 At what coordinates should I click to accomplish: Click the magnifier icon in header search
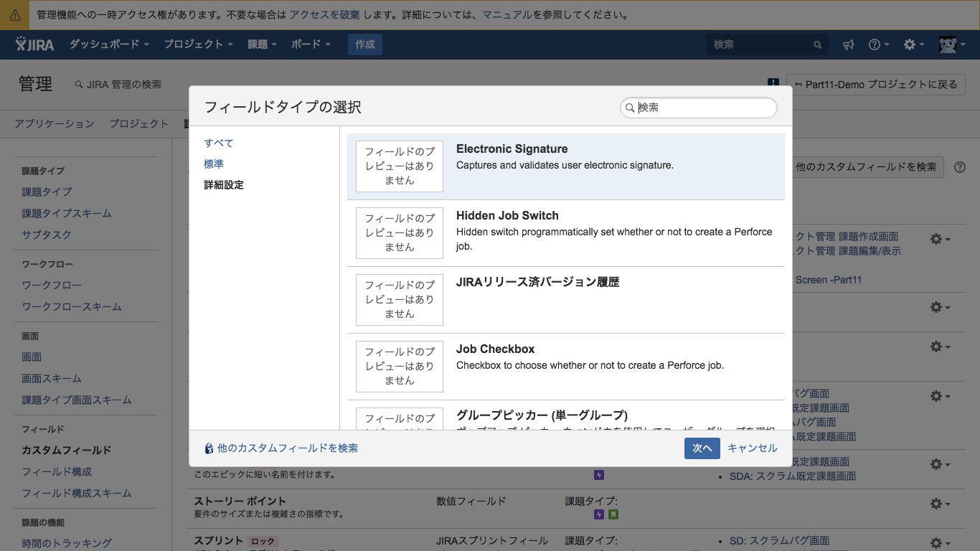tap(817, 44)
